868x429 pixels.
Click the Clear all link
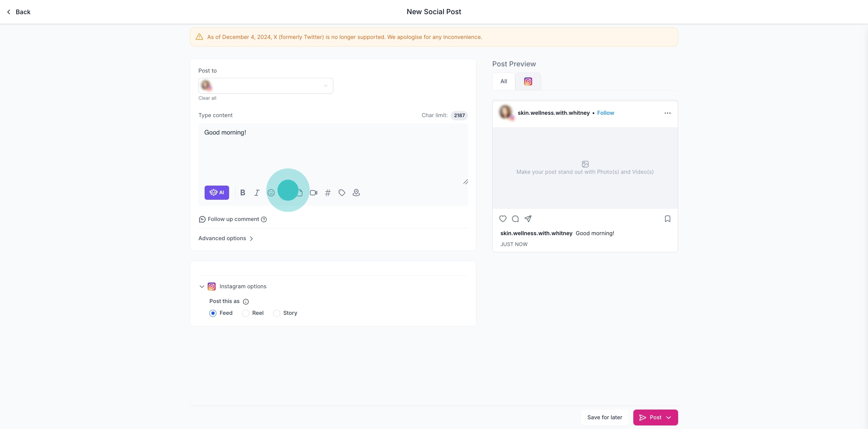coord(207,98)
